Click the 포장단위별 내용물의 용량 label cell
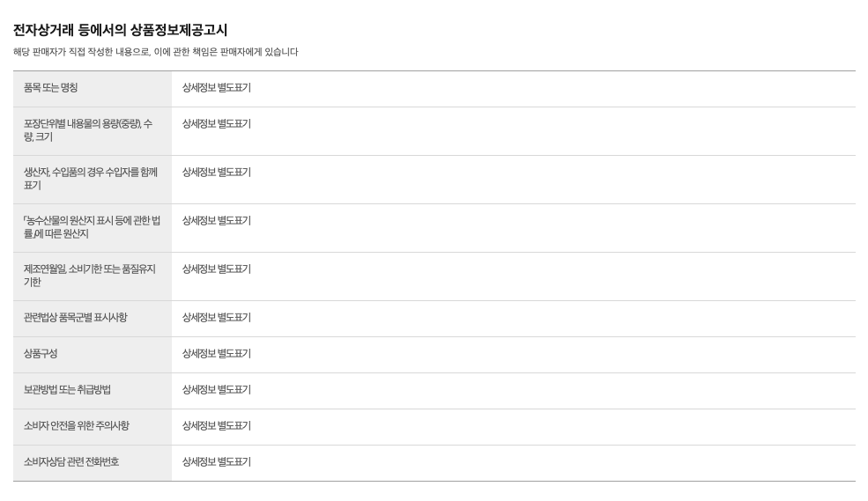868x501 pixels. (x=88, y=130)
